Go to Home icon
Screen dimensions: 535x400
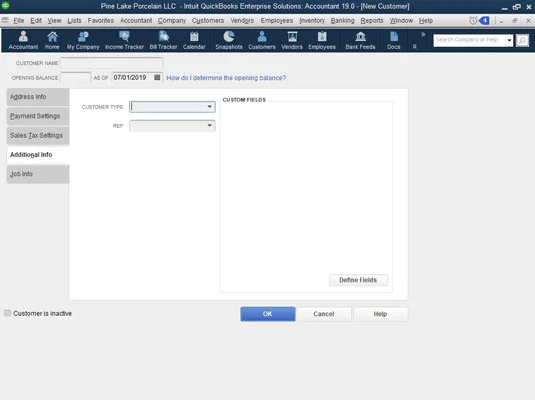point(52,40)
